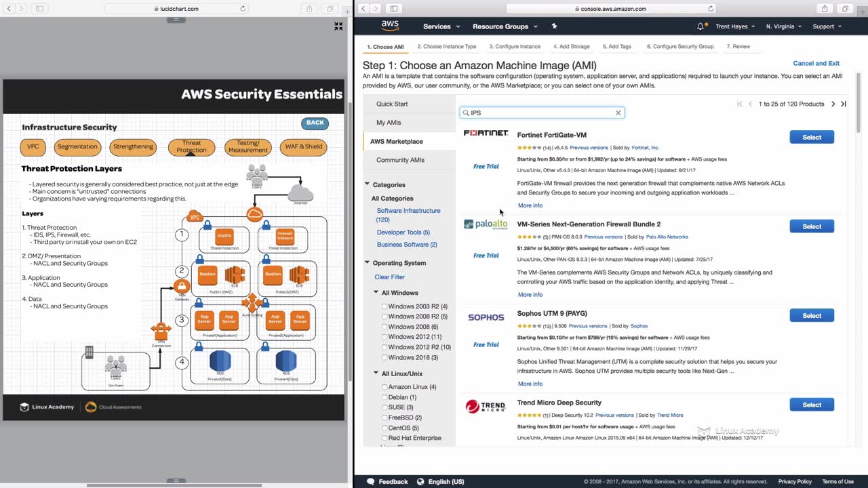Open the Software Infrastructure (120) category
The image size is (868, 488).
(408, 215)
